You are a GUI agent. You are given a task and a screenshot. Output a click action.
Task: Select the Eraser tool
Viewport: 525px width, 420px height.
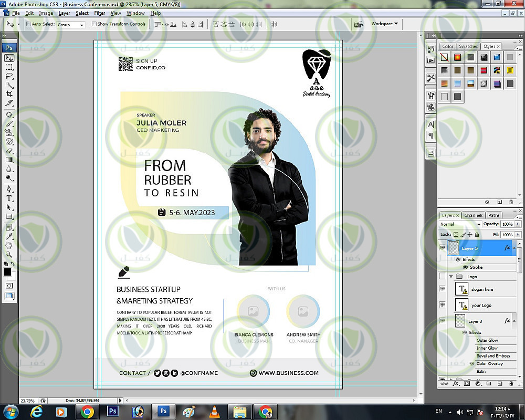point(9,151)
